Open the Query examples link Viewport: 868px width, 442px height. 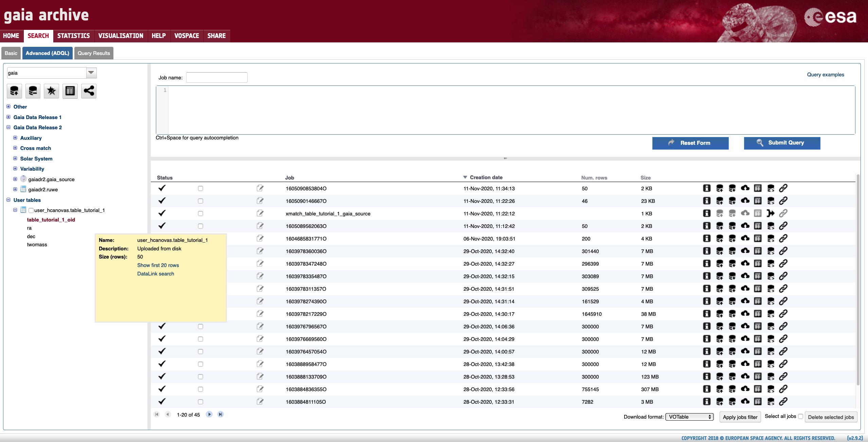826,75
